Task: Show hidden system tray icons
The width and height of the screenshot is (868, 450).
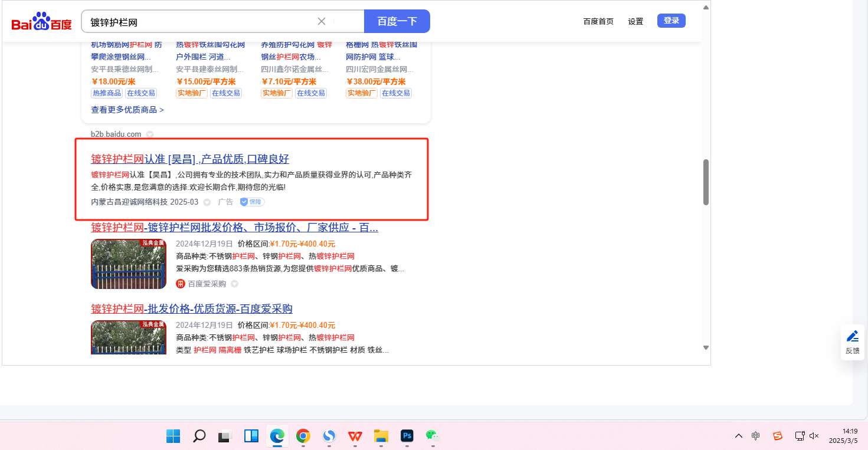Action: [x=739, y=436]
